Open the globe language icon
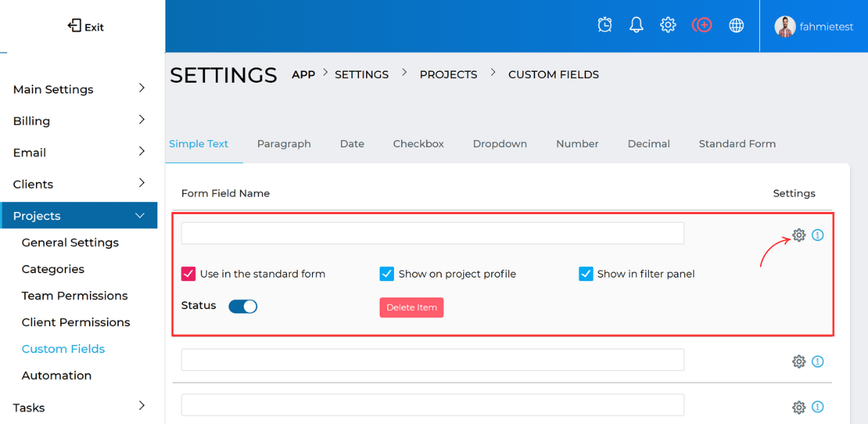868x424 pixels. [x=736, y=25]
